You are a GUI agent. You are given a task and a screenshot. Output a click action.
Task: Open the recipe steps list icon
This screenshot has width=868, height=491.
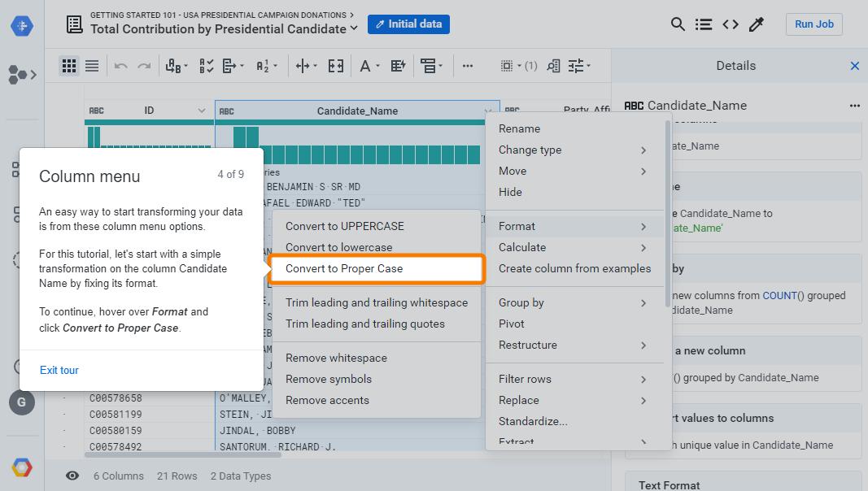704,24
